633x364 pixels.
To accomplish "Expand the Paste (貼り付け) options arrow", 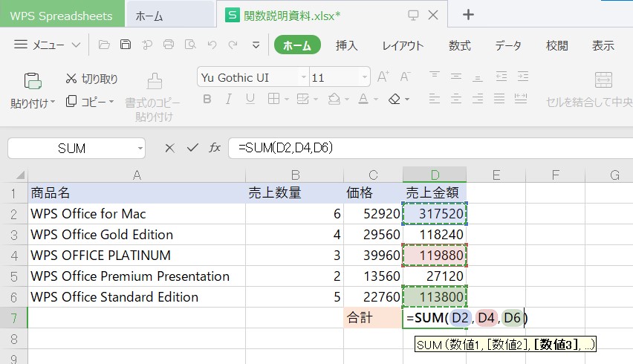I will [53, 102].
